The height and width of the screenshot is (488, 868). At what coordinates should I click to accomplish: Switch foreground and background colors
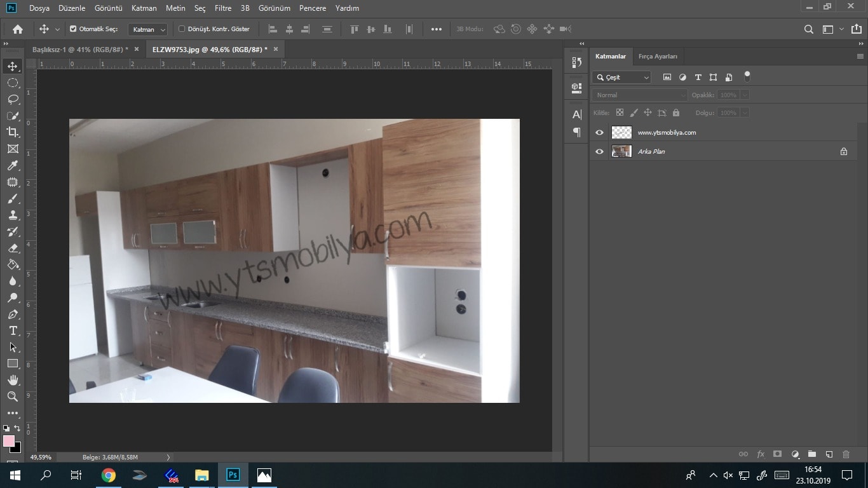[x=17, y=428]
